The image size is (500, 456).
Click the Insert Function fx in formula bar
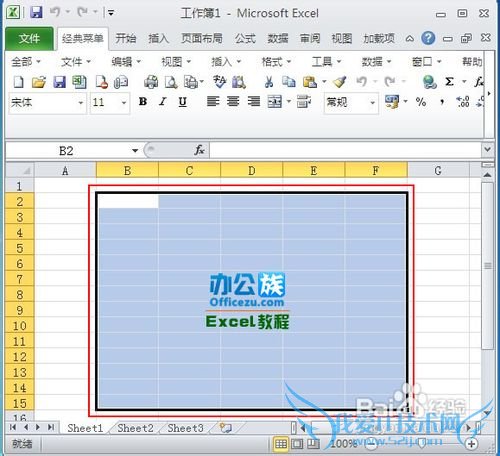point(199,150)
